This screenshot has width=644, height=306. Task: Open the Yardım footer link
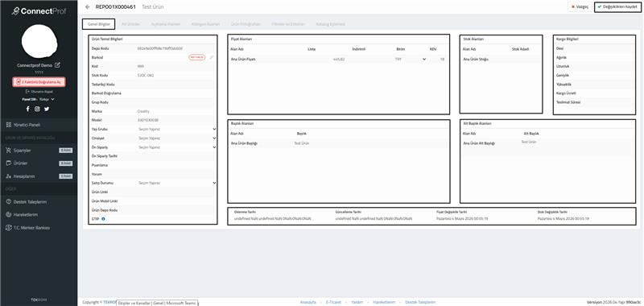tap(357, 302)
